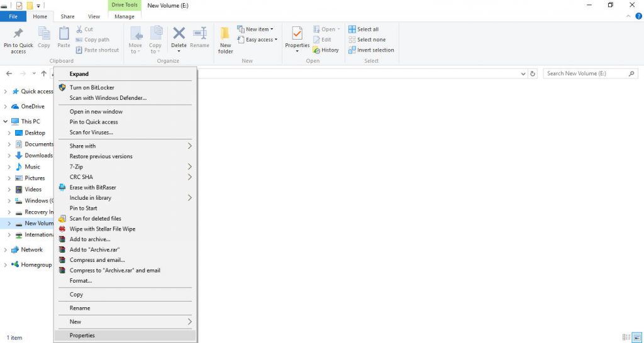This screenshot has height=343, width=644.
Task: Choose Restore previous versions
Action: point(125,156)
